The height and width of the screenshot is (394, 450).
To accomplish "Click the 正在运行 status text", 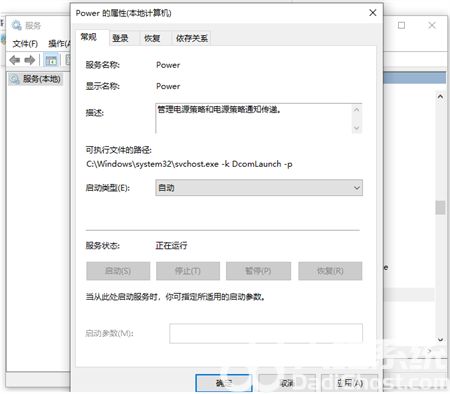I will point(171,246).
